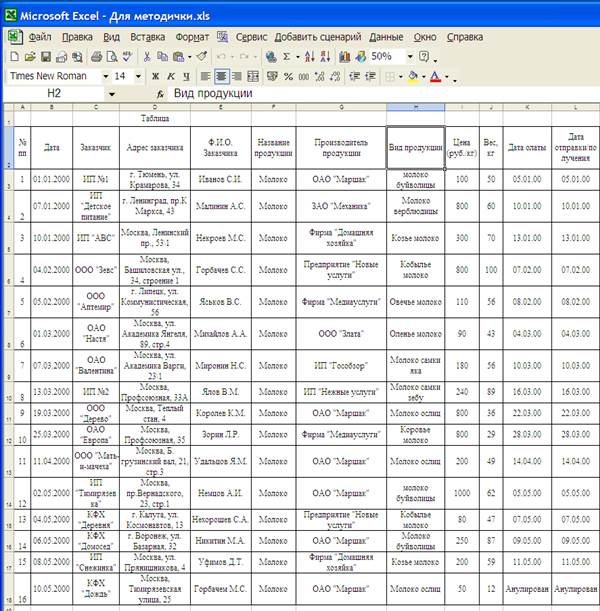Apply the yellow Fill Color bucket
This screenshot has width=600, height=611.
pos(413,76)
